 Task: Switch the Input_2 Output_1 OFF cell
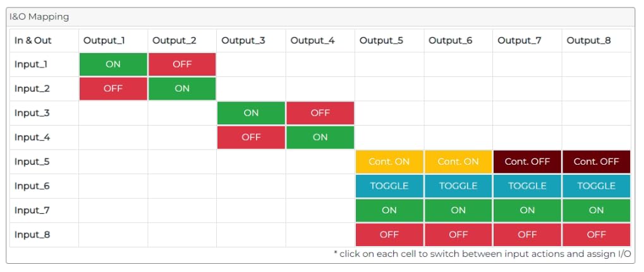click(113, 88)
